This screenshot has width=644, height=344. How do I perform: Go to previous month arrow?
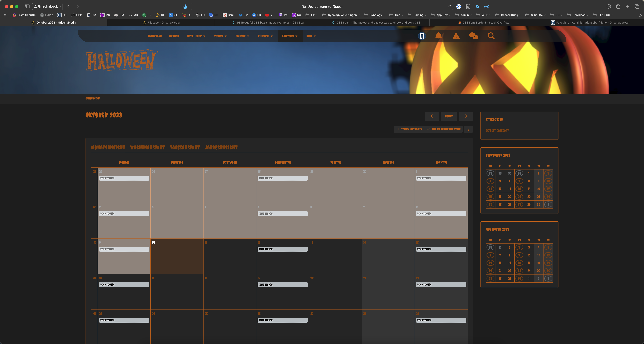pos(432,116)
